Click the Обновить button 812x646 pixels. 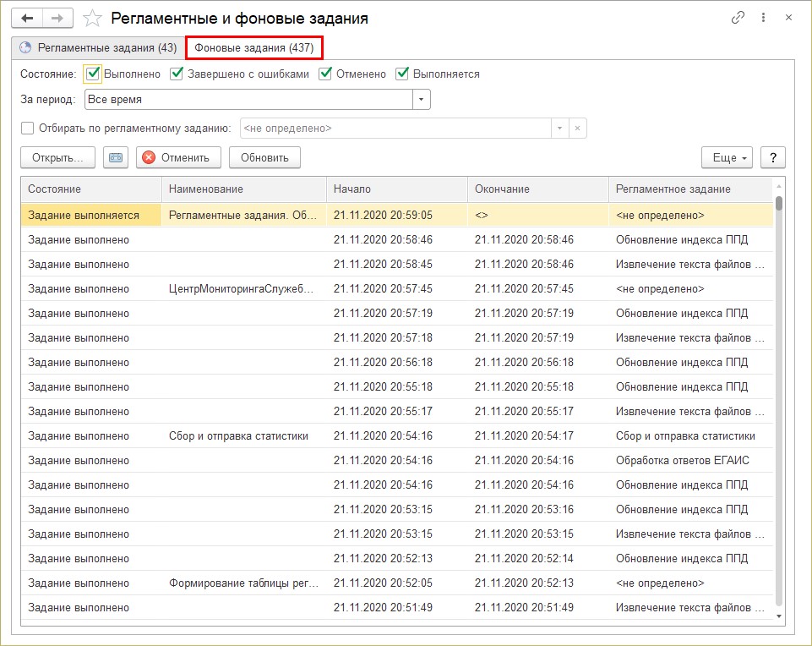pos(264,157)
